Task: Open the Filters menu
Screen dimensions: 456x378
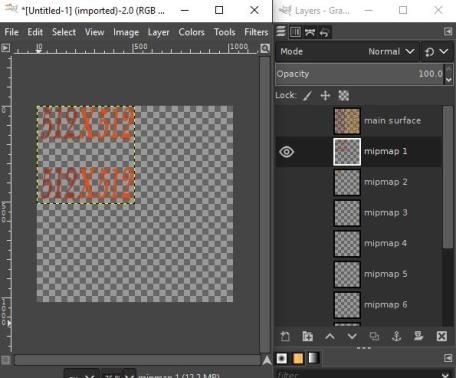Action: [x=256, y=32]
